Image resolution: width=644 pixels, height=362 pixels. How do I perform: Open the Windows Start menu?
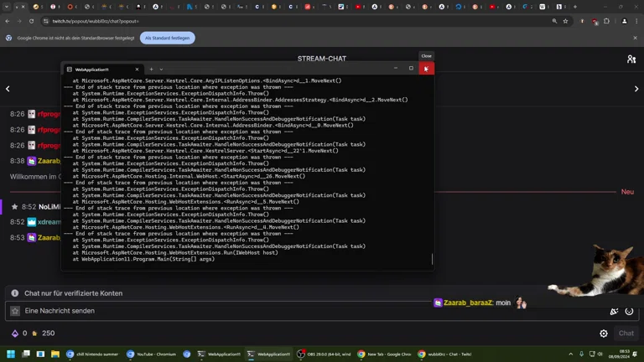pyautogui.click(x=9, y=354)
